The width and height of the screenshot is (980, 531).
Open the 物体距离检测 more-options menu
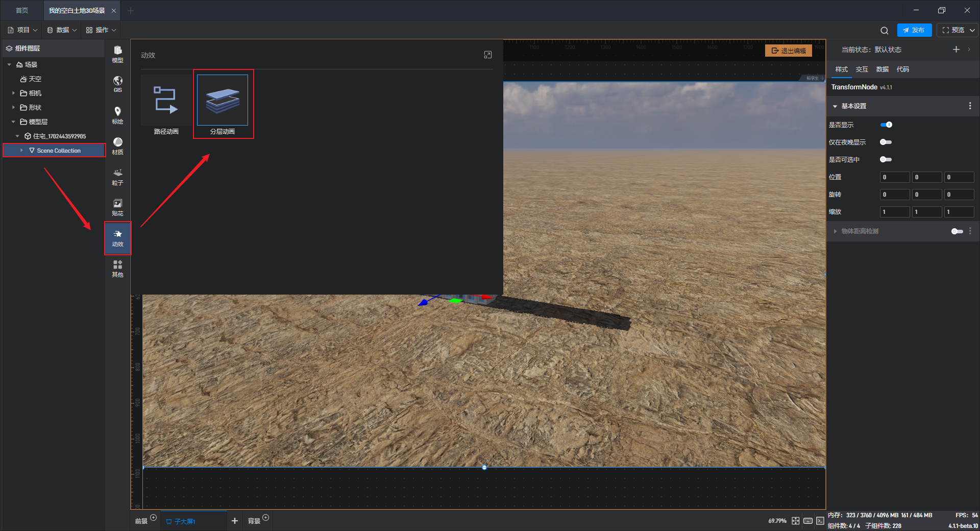[x=970, y=231]
